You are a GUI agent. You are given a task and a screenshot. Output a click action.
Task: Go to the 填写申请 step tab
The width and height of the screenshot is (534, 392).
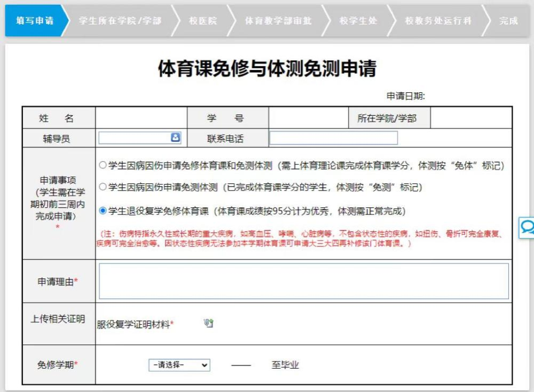[x=35, y=21]
